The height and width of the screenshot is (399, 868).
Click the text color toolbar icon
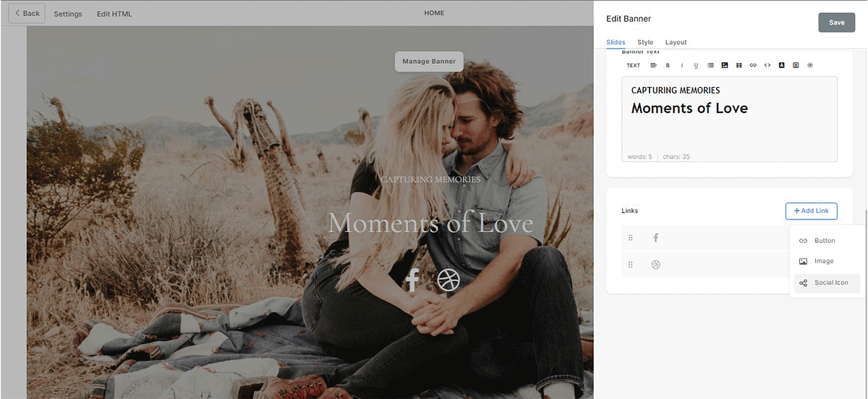click(782, 65)
